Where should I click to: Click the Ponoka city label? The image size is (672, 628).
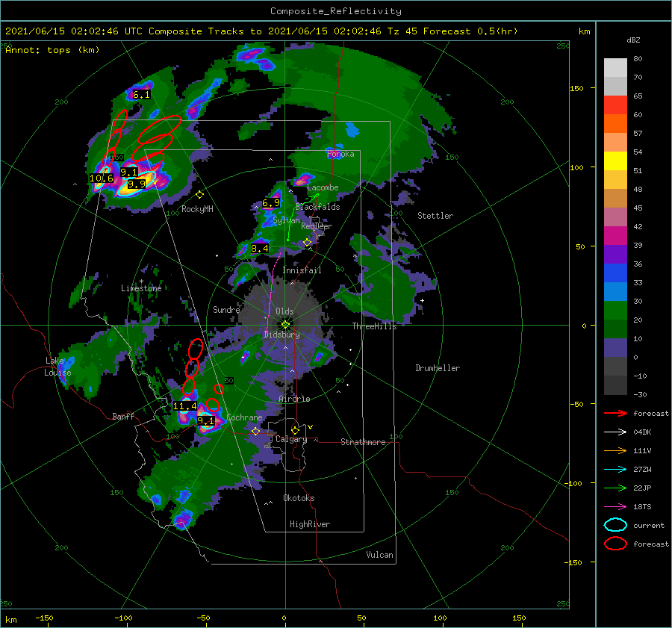[x=340, y=154]
